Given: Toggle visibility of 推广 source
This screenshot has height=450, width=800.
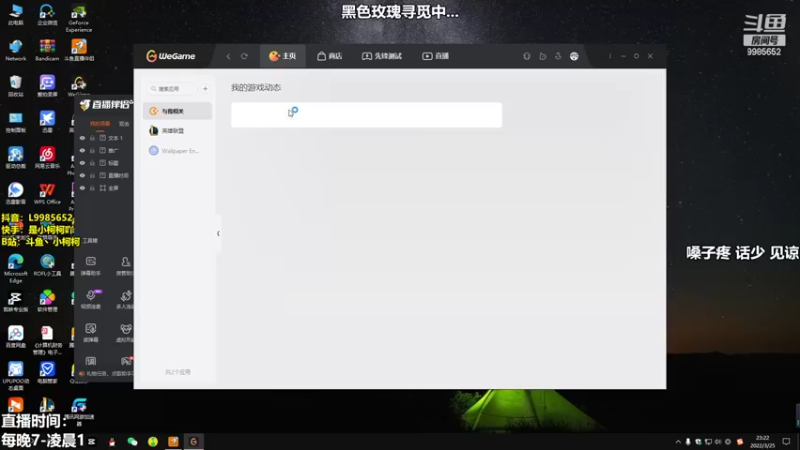Looking at the screenshot, I should click(82, 151).
